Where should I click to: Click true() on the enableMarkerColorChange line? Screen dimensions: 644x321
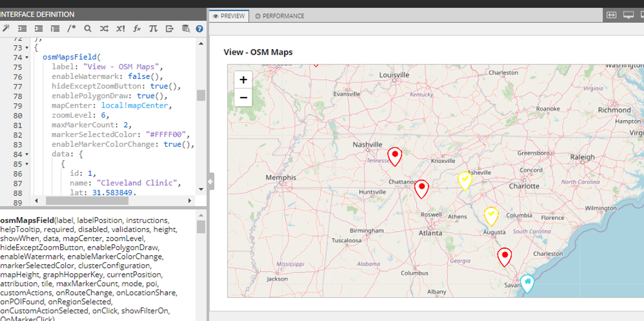pyautogui.click(x=177, y=144)
